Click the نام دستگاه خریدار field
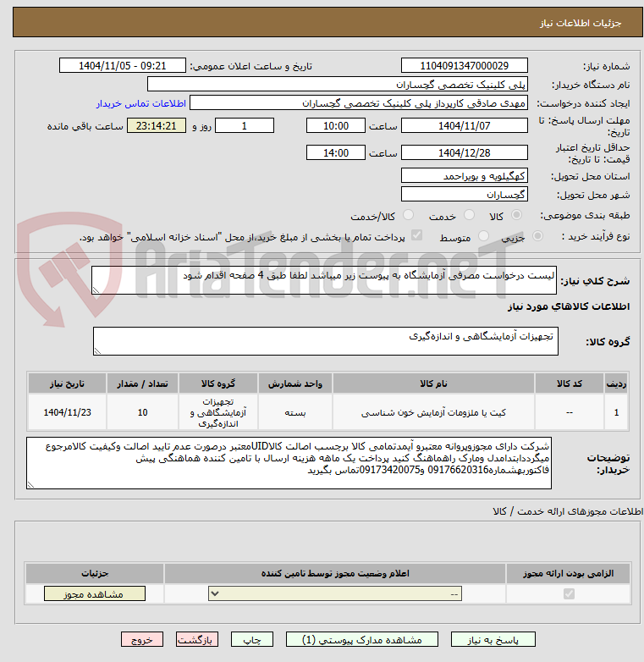 click(338, 85)
